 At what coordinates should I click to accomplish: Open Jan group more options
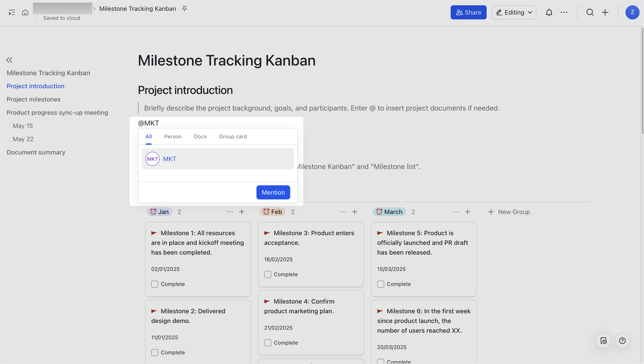230,212
